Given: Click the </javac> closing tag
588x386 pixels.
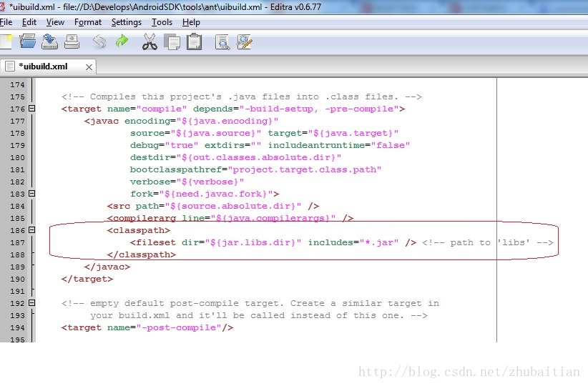Looking at the screenshot, I should click(107, 267).
